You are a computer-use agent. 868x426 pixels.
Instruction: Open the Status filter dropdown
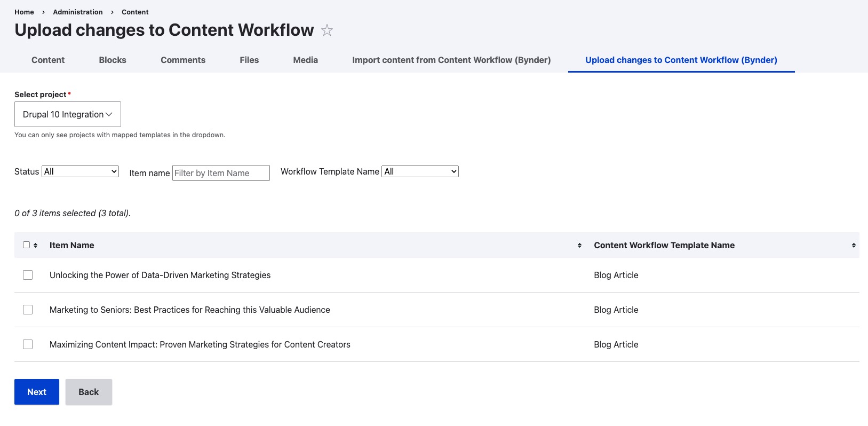[80, 171]
